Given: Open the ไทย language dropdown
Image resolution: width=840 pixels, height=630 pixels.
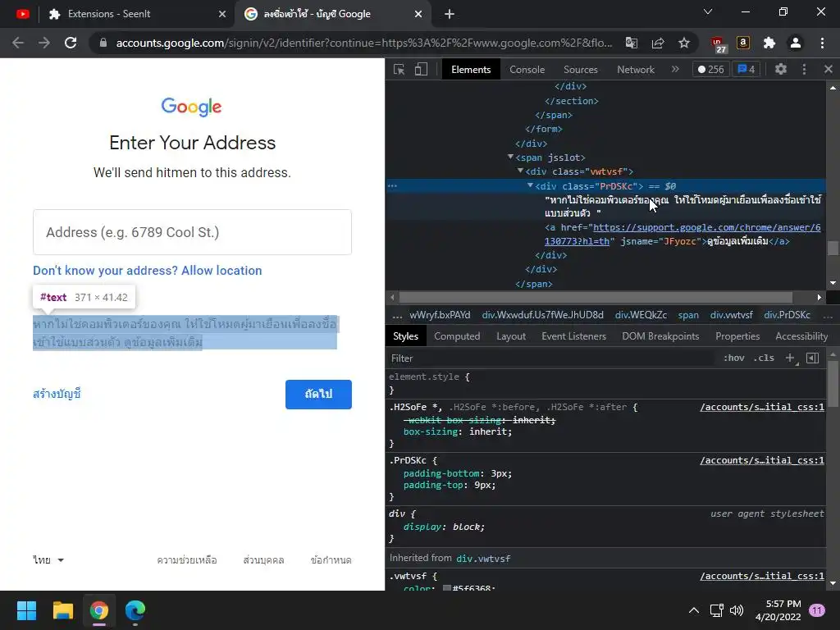Looking at the screenshot, I should (48, 559).
